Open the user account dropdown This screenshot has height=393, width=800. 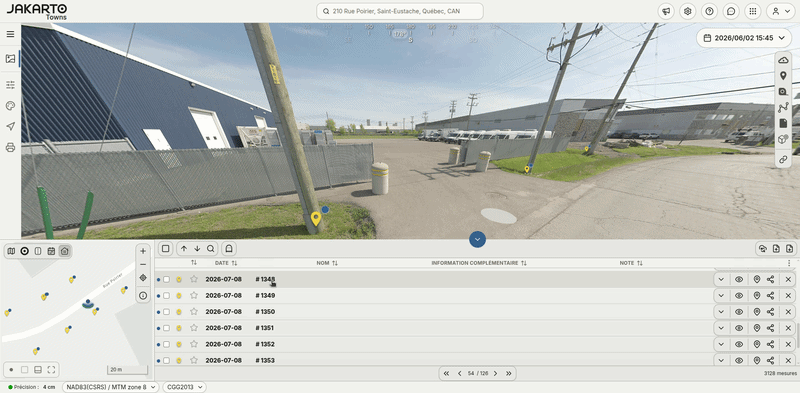(781, 11)
